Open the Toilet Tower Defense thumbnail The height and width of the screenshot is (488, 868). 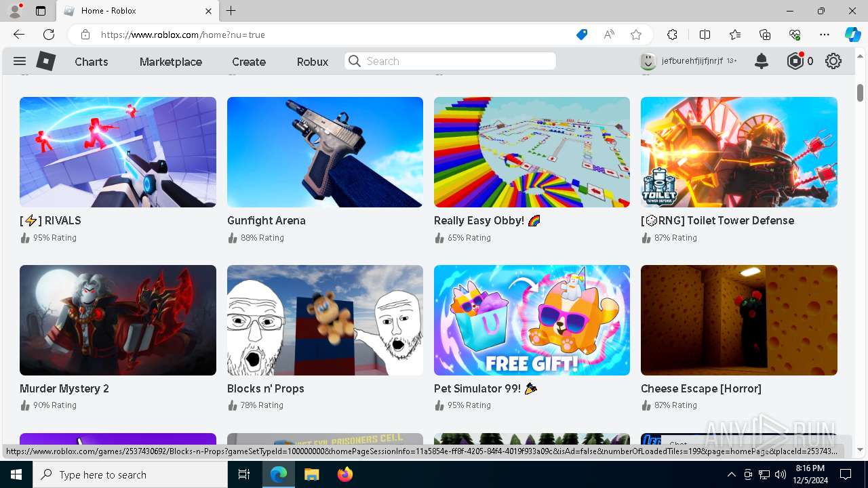(x=739, y=152)
